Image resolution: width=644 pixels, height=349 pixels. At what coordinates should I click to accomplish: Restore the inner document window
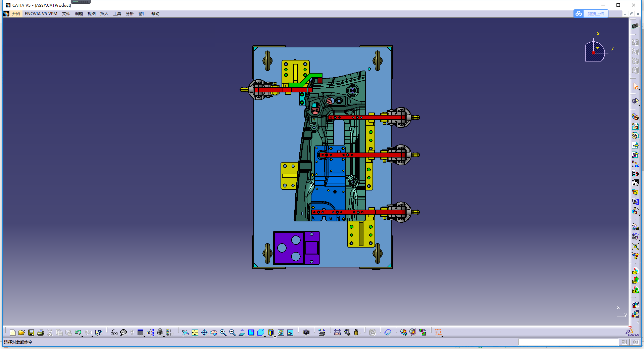(x=631, y=14)
